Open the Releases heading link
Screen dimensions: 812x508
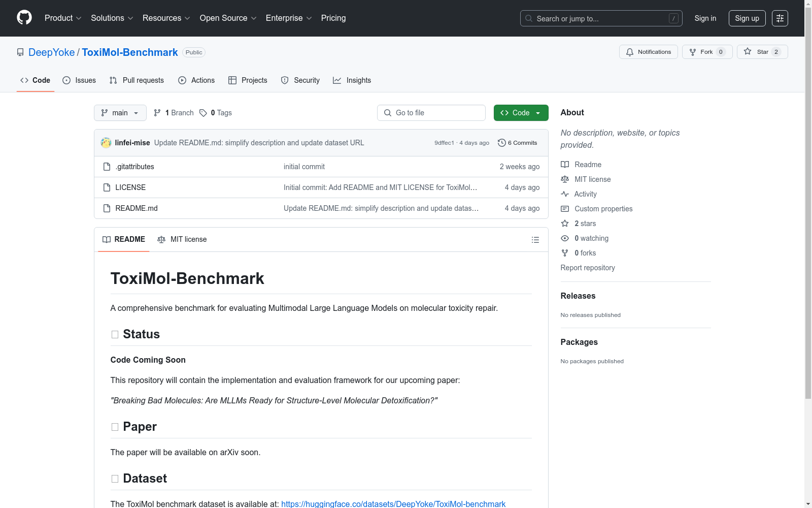pos(578,296)
